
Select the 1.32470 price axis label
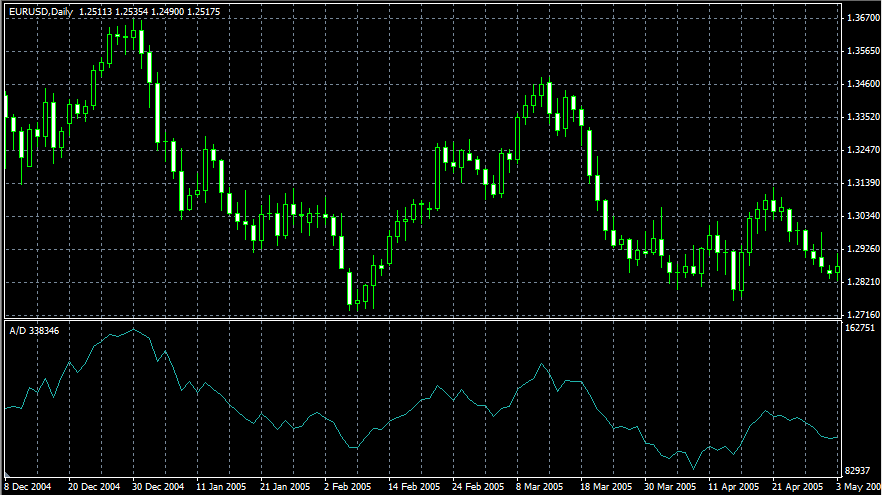click(863, 150)
